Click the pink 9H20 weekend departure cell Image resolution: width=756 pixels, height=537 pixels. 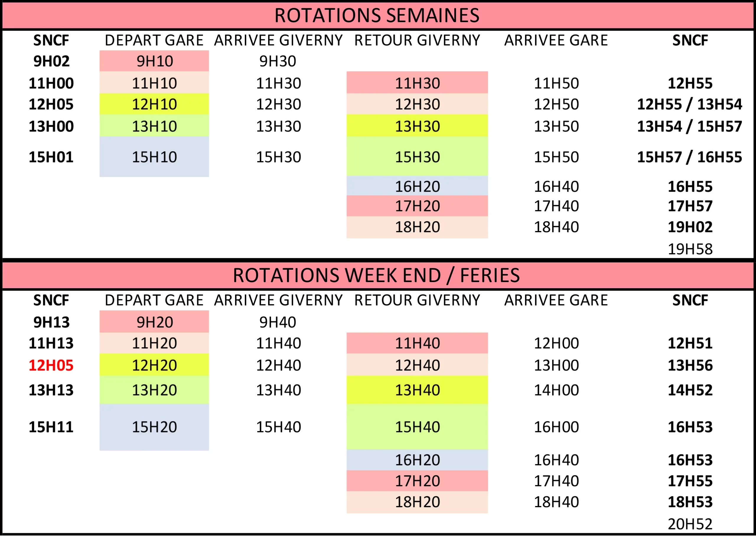154,322
